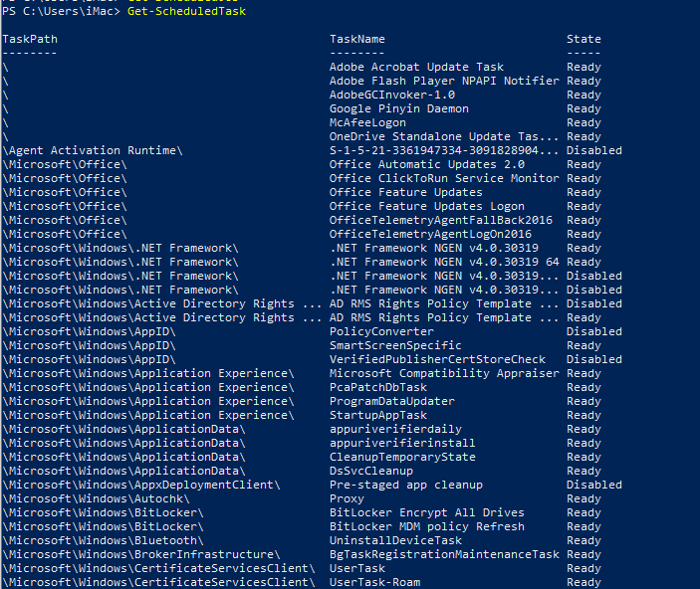Image resolution: width=700 pixels, height=589 pixels.
Task: Click the PolicyConverter task name
Action: [x=381, y=331]
